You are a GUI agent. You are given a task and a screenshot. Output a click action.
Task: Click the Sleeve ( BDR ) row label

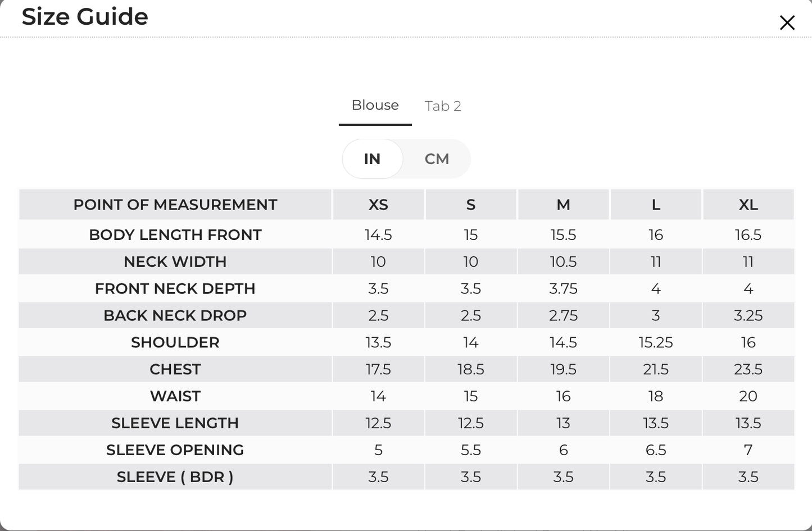click(x=175, y=477)
